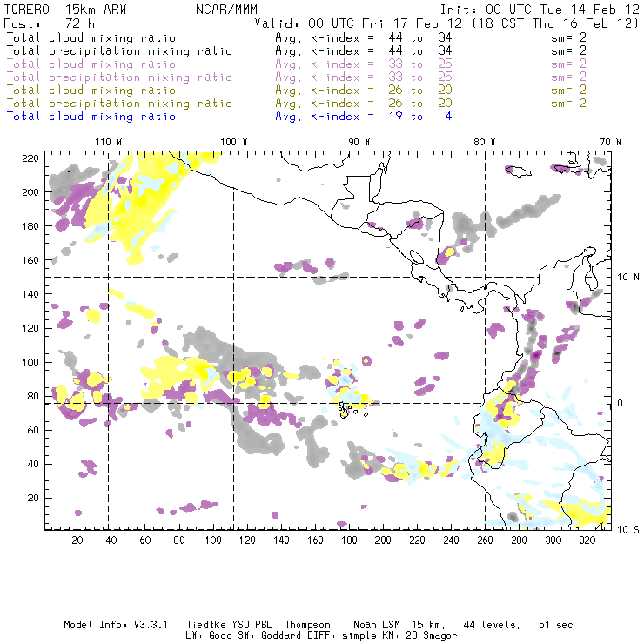The image size is (644, 644).
Task: Select the "44 levels," text
Action: pyautogui.click(x=492, y=625)
